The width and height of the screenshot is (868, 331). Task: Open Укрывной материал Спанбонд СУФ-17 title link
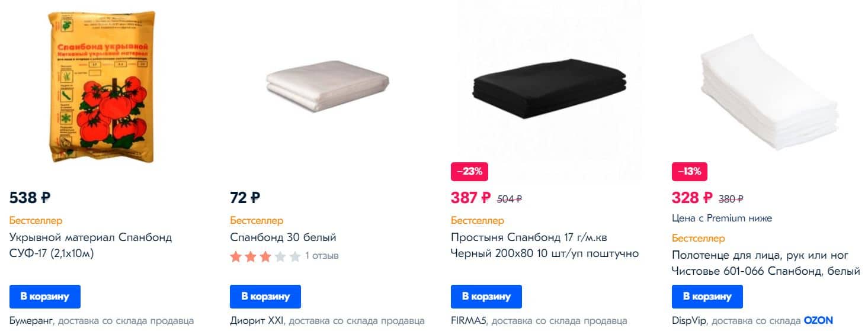tap(91, 246)
